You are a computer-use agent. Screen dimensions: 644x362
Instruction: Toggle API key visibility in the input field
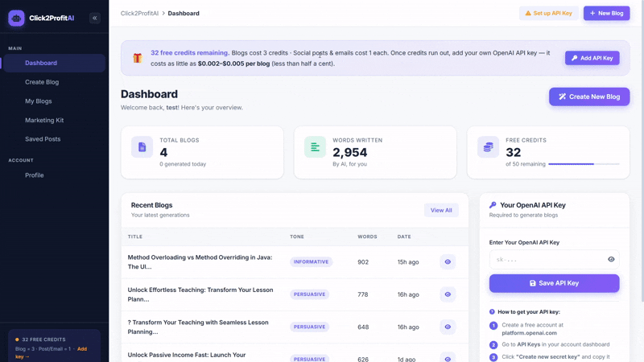611,259
